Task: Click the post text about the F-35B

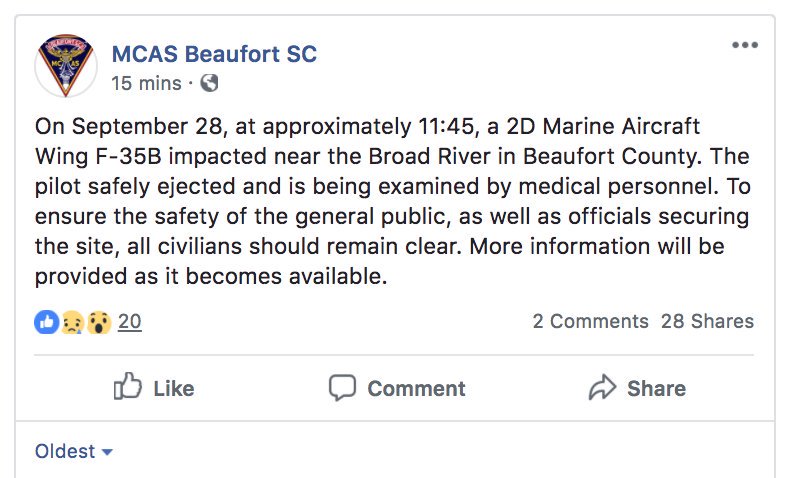Action: 392,201
